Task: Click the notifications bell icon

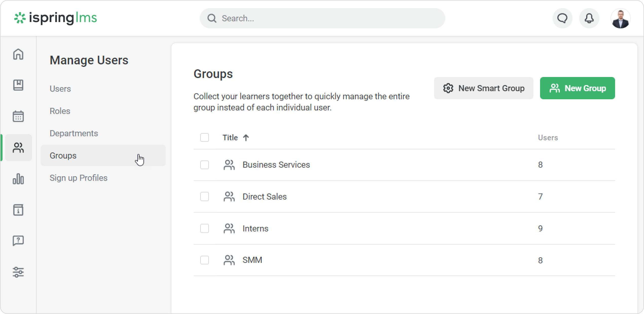Action: tap(589, 18)
